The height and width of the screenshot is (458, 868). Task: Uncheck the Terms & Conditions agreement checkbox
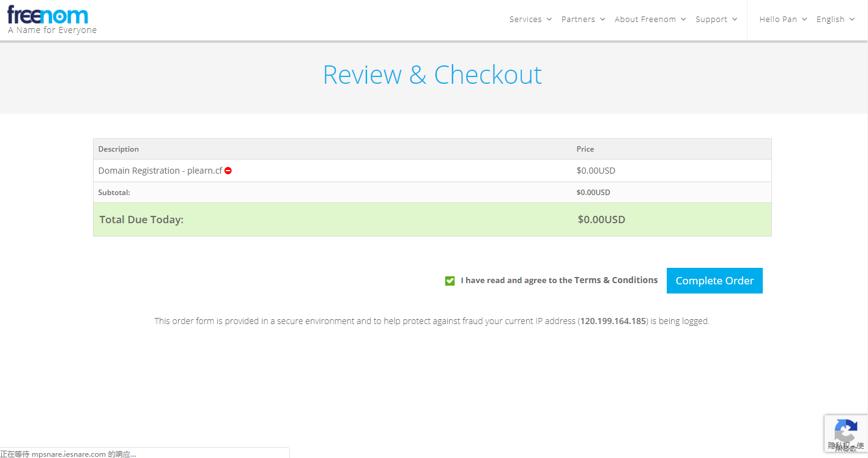[x=450, y=281]
